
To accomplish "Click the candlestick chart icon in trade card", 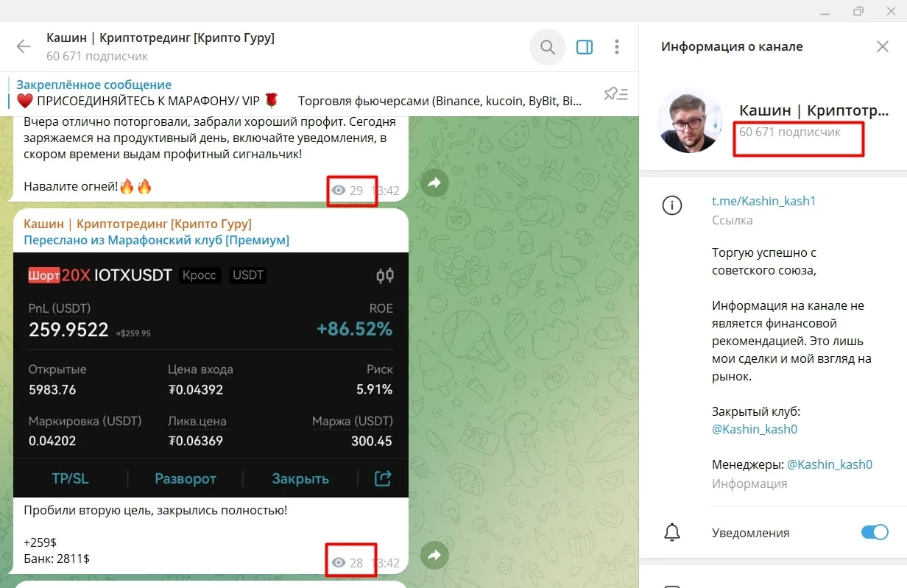I will point(385,276).
